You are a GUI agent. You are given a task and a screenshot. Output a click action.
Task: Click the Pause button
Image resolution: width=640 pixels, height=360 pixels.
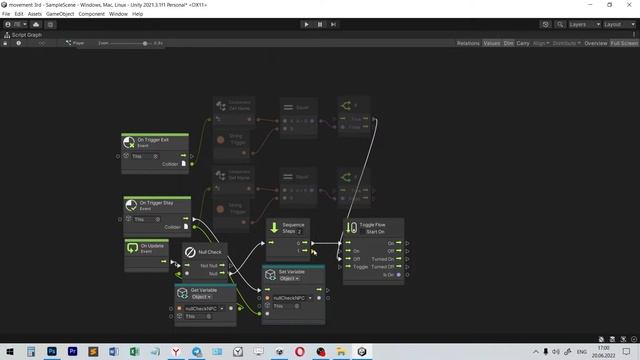320,24
